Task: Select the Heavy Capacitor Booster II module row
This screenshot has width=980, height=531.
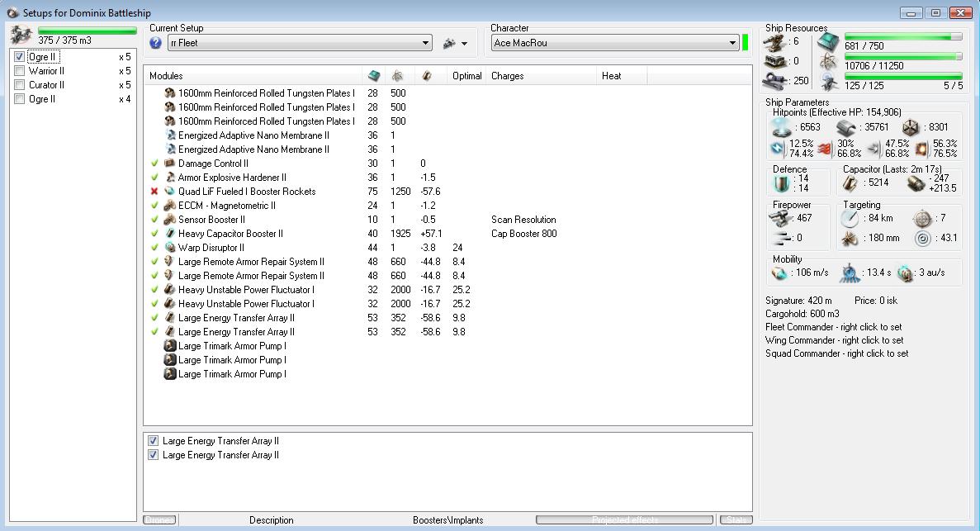Action: pyautogui.click(x=447, y=233)
